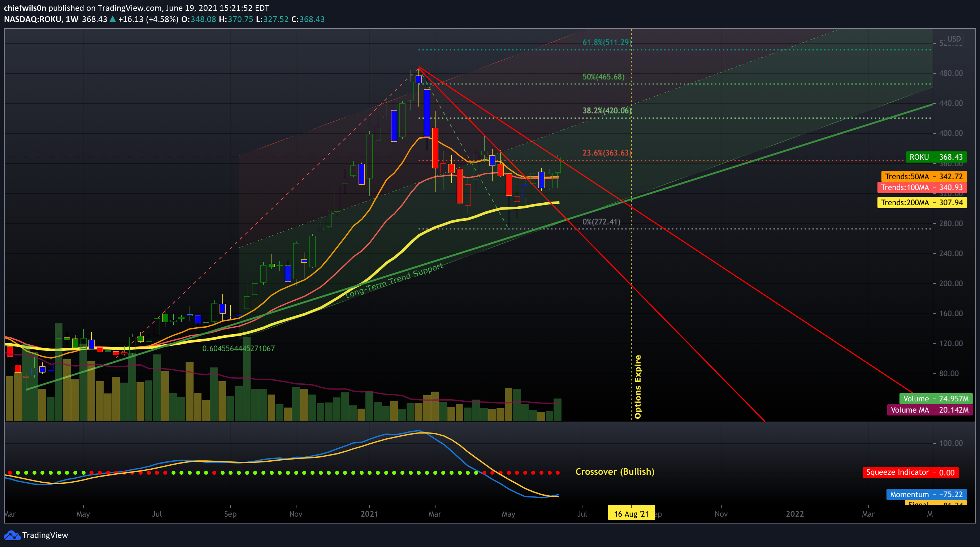Click the H:370.75 high value
The height and width of the screenshot is (547, 980).
coord(236,19)
